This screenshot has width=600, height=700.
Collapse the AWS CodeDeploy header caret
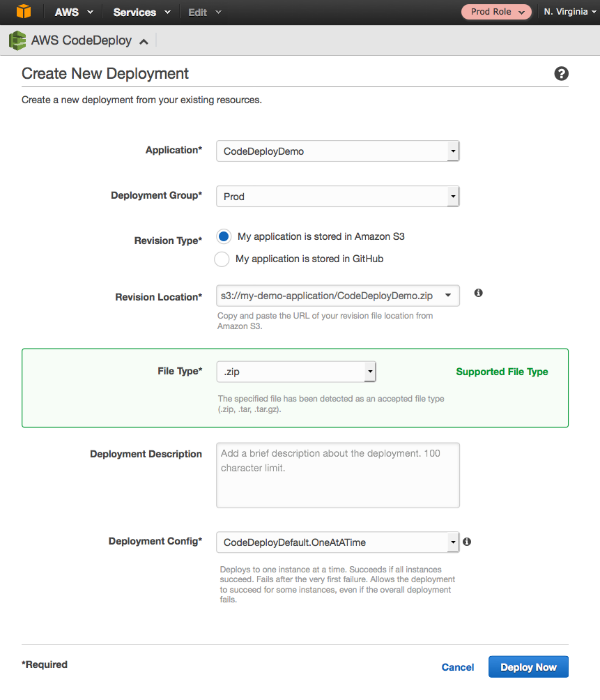pos(143,42)
